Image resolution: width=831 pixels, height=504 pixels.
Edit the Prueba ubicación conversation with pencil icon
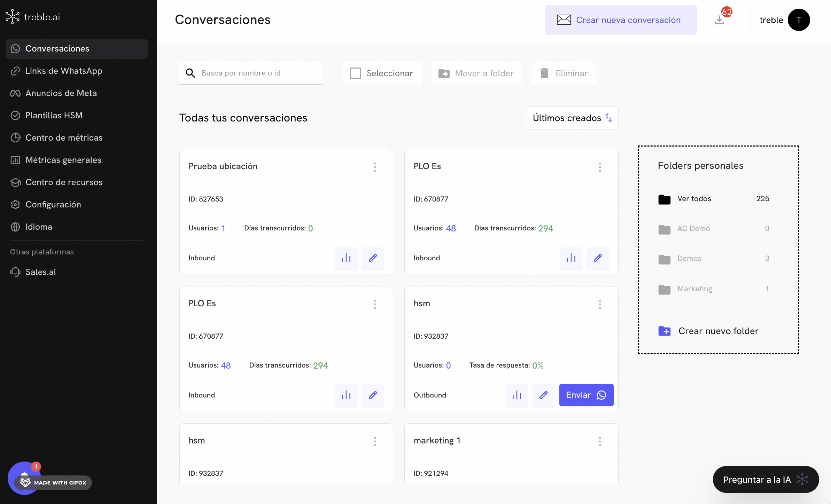(373, 258)
